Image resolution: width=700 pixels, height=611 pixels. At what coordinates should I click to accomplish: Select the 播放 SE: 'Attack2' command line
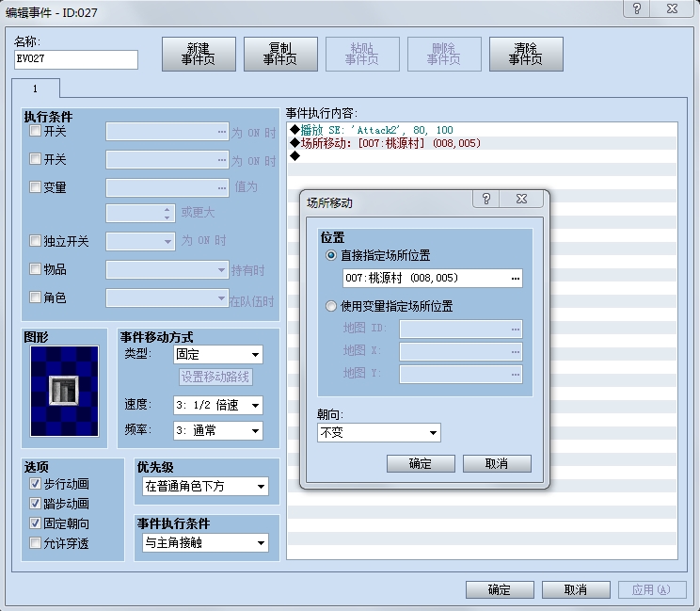click(482, 130)
